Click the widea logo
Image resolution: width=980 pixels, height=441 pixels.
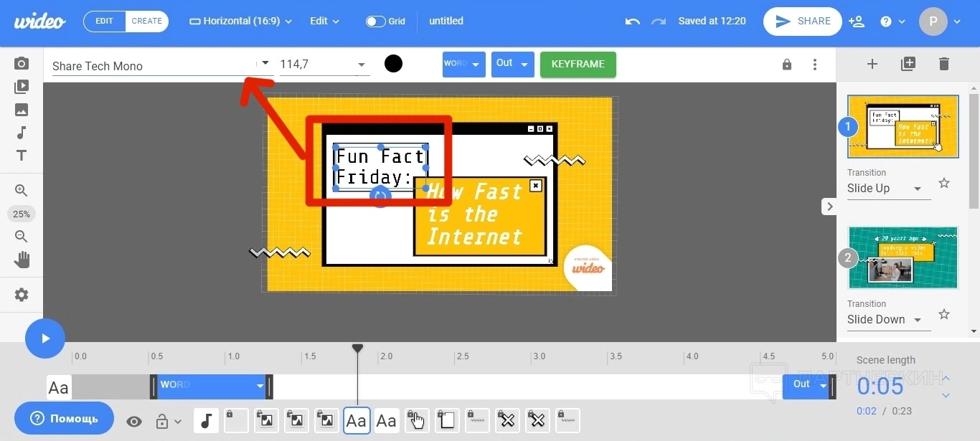tap(39, 22)
